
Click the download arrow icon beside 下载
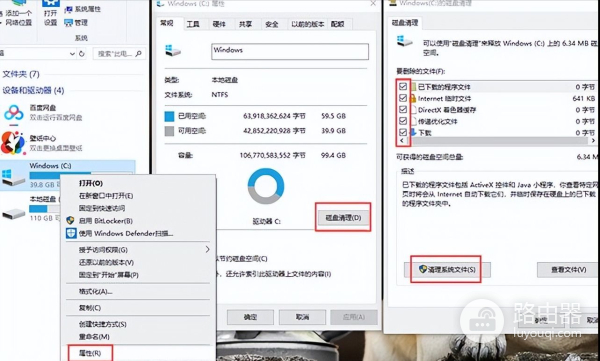point(413,132)
